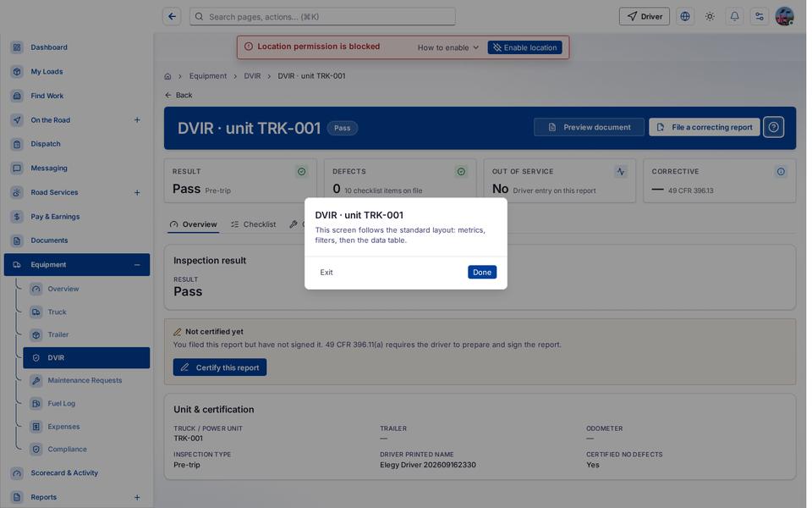Click Preview document

[x=590, y=127]
